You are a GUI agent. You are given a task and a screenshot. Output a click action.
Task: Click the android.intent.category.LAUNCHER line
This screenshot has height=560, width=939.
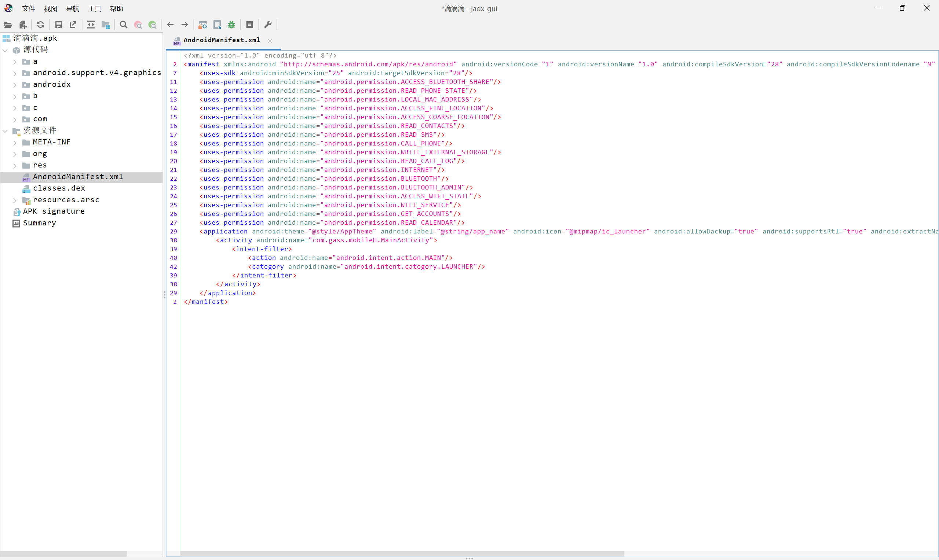pos(366,267)
